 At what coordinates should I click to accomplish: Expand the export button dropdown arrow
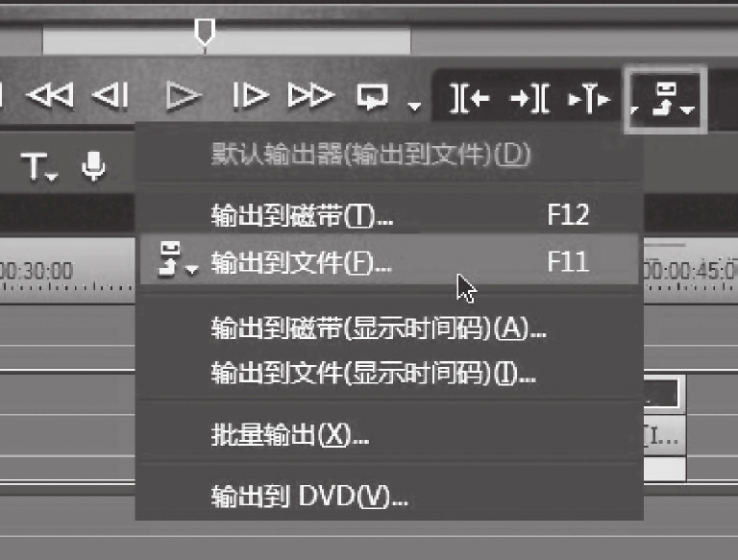pyautogui.click(x=687, y=110)
